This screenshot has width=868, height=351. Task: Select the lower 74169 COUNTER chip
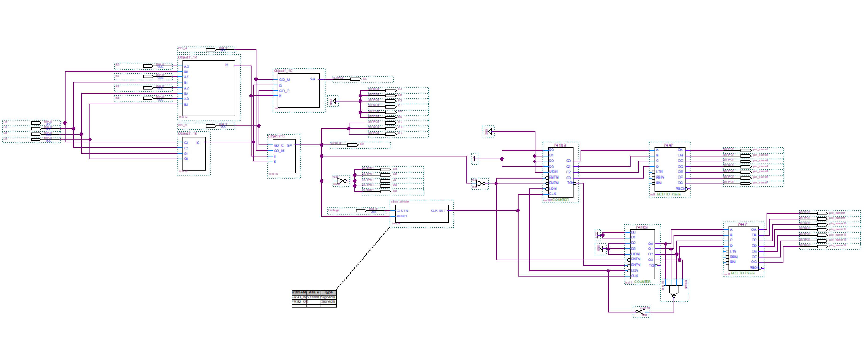click(x=642, y=254)
